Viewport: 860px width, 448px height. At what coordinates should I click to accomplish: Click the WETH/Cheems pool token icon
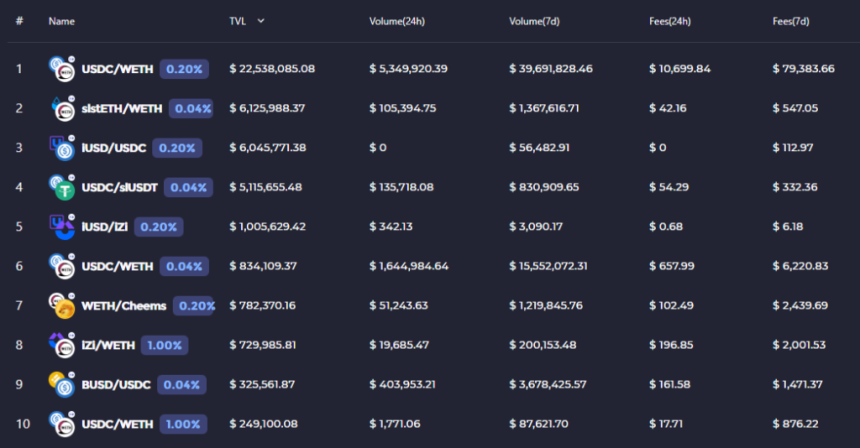pos(62,305)
